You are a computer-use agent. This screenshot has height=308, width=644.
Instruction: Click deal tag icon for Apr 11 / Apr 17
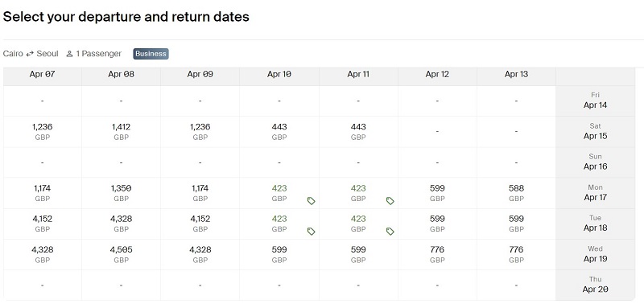pyautogui.click(x=390, y=200)
